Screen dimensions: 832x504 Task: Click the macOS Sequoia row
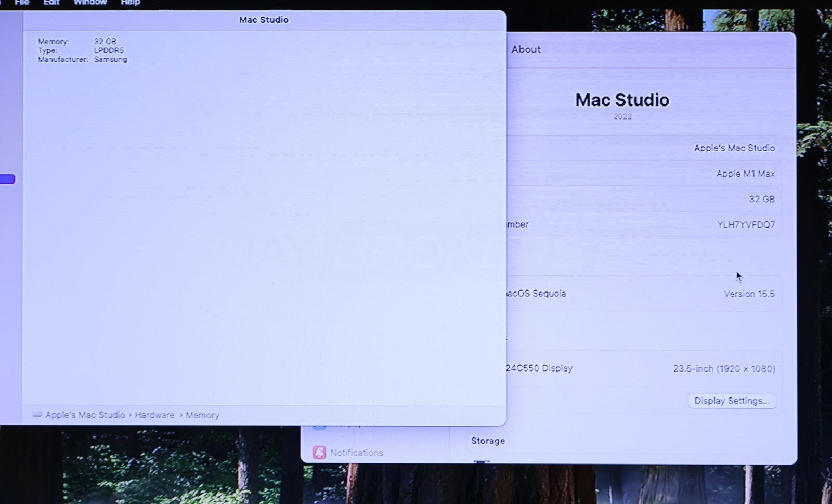tap(644, 294)
